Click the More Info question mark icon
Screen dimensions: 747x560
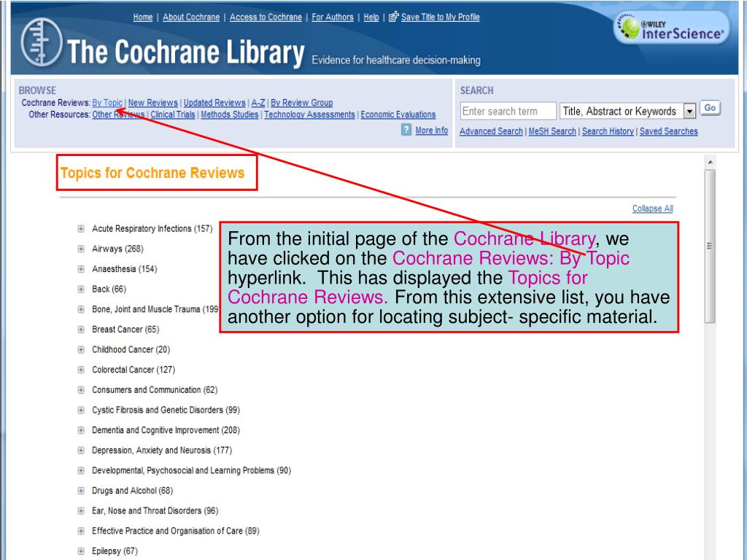coord(406,130)
